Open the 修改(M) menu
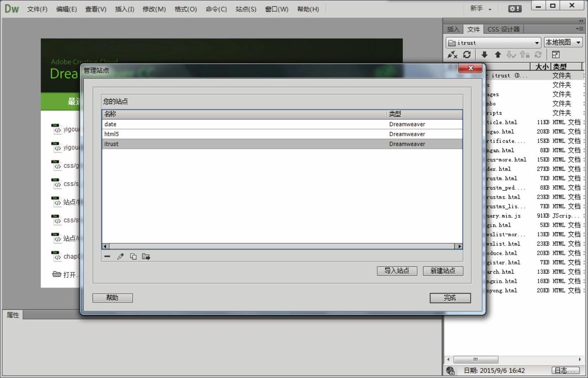Viewport: 588px width, 378px height. pyautogui.click(x=154, y=9)
